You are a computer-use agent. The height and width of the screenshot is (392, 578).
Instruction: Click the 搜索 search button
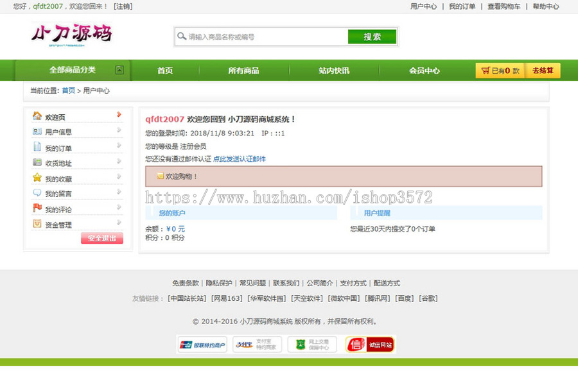coord(372,37)
